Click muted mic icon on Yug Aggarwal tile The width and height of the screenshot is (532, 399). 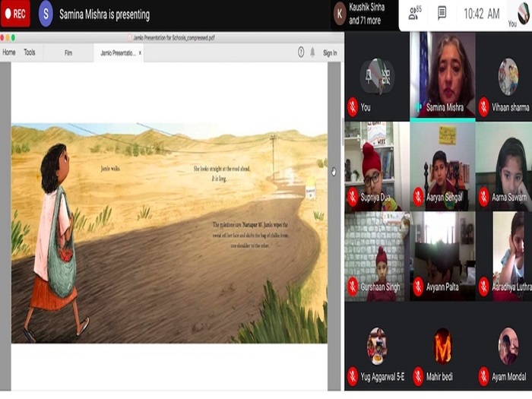(353, 377)
